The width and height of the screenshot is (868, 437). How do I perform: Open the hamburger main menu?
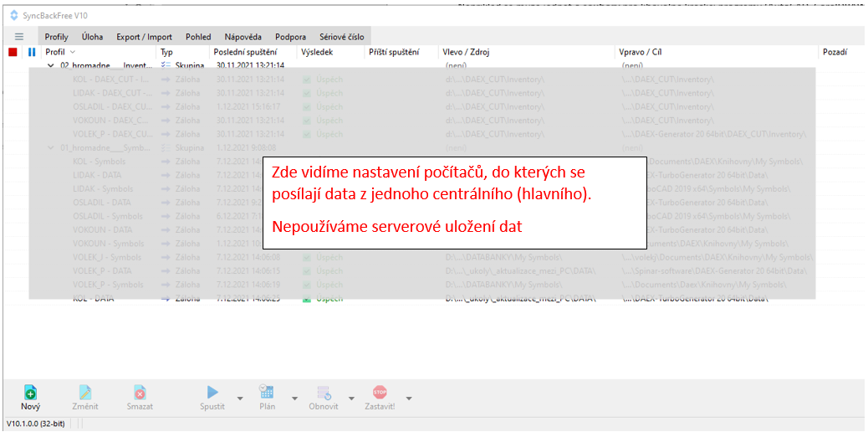[19, 37]
